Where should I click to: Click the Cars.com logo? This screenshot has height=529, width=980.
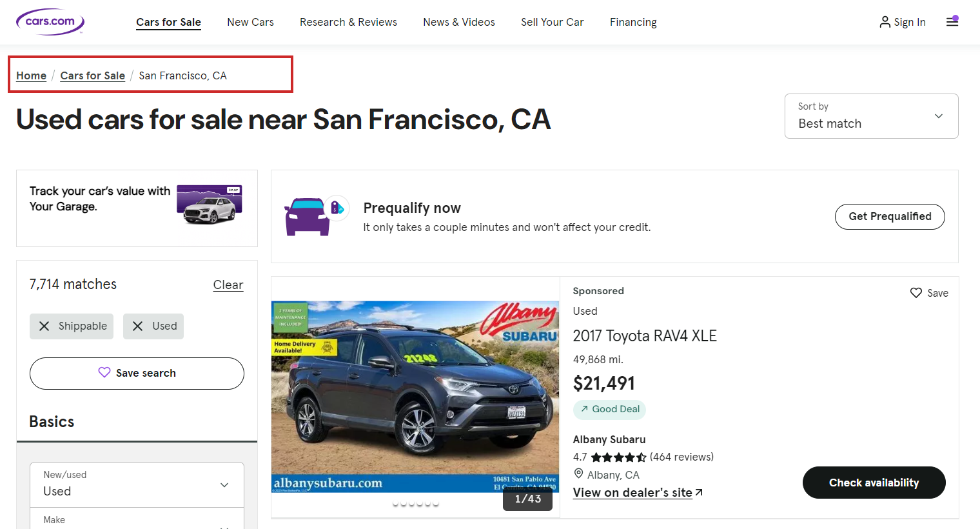(x=50, y=21)
